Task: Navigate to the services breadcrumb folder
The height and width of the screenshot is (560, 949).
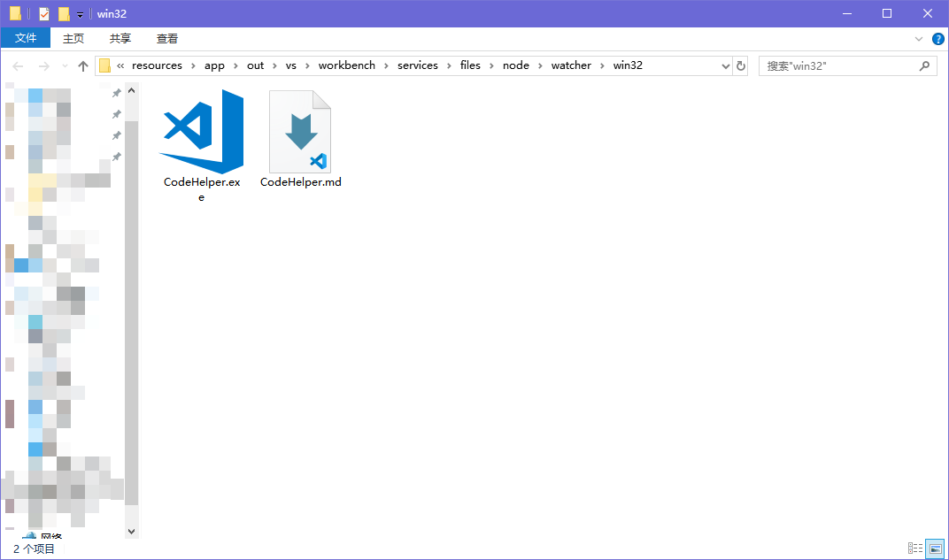Action: [x=417, y=65]
